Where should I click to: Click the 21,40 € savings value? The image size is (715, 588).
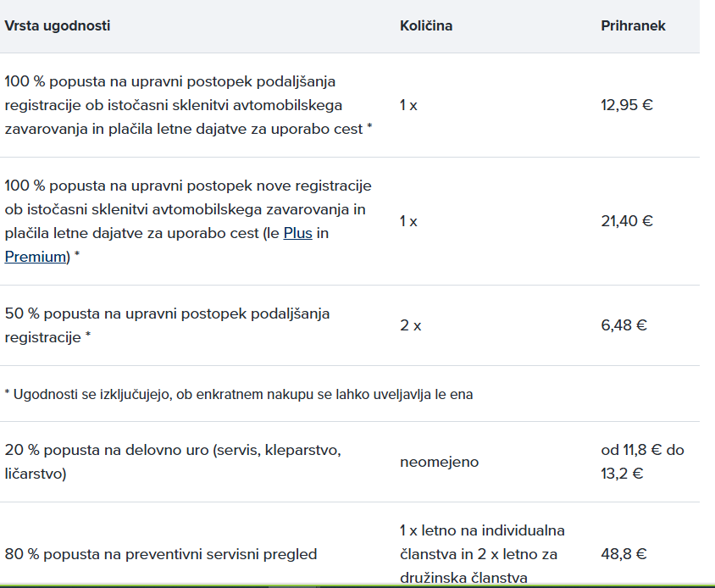(627, 221)
